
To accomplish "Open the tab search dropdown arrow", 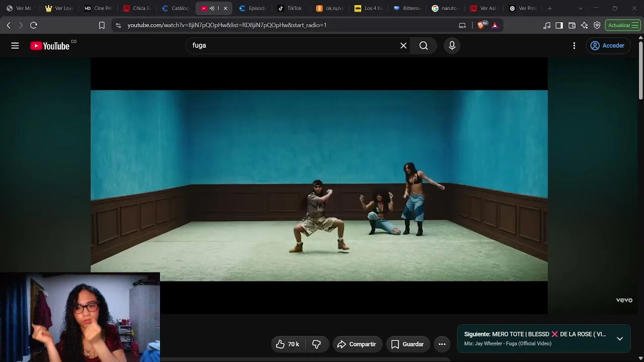I will point(581,8).
